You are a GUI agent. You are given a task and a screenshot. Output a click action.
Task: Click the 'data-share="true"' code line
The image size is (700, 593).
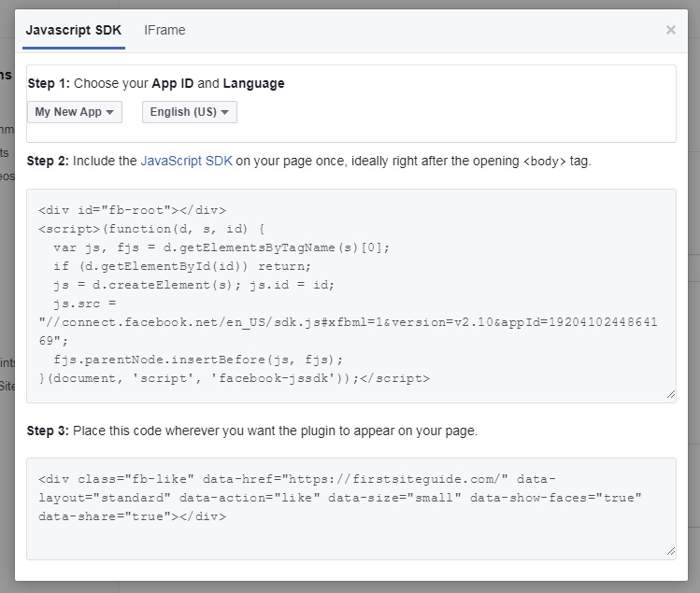pyautogui.click(x=132, y=516)
